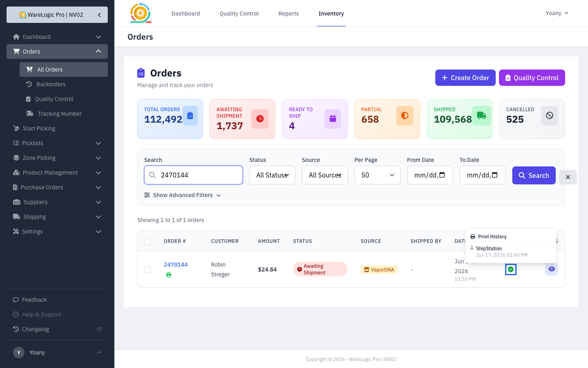Tick the checkbox for order 2470144
Viewport: 588px width, 368px height.
[x=147, y=270]
